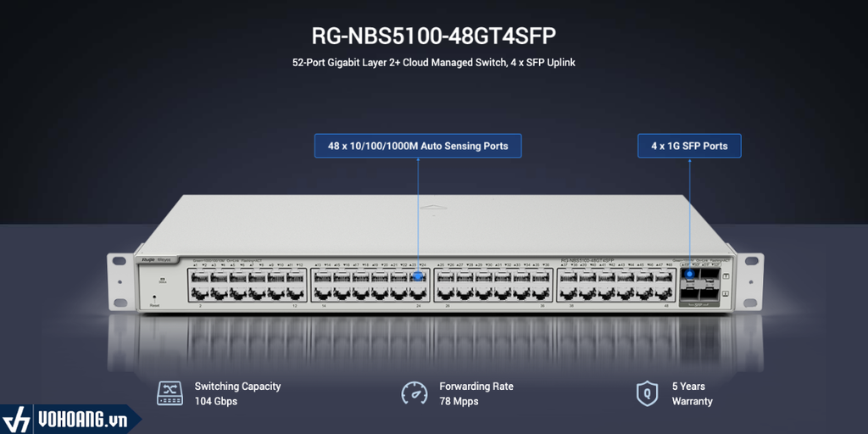Viewport: 868px width, 434px height.
Task: Click the 104 Gbps value
Action: coord(216,401)
